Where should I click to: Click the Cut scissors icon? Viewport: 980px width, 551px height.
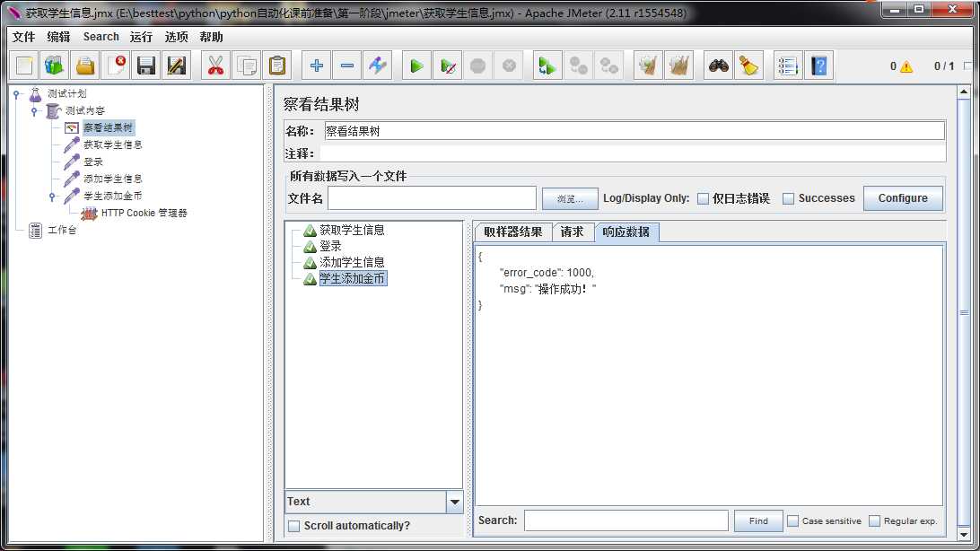[x=216, y=66]
